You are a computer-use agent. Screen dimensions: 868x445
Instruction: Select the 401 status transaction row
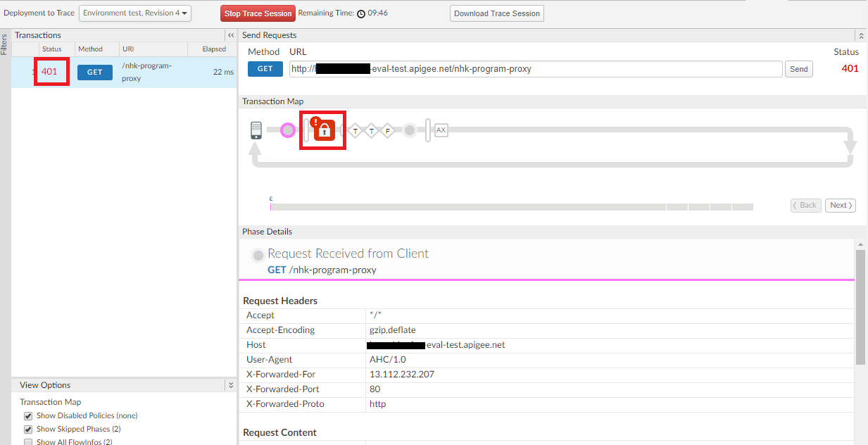coord(124,73)
